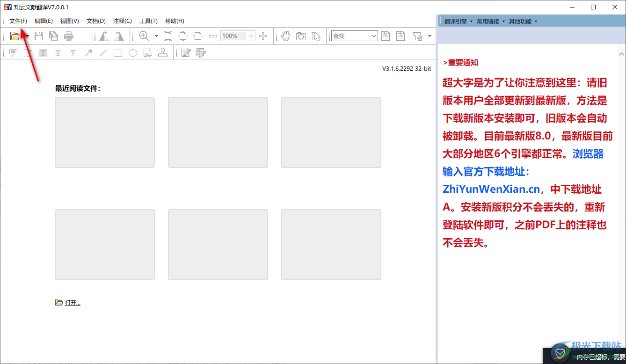The image size is (626, 364).
Task: Rotate page counterclockwise icon
Action: pyautogui.click(x=104, y=36)
